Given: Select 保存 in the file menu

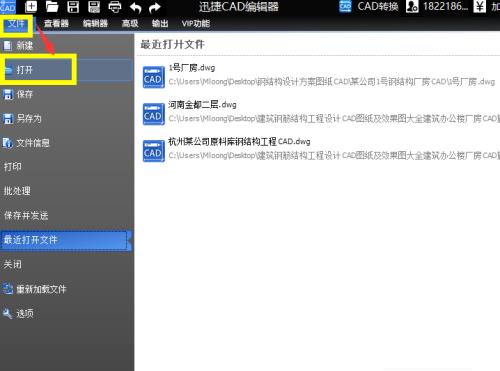Looking at the screenshot, I should point(67,94).
